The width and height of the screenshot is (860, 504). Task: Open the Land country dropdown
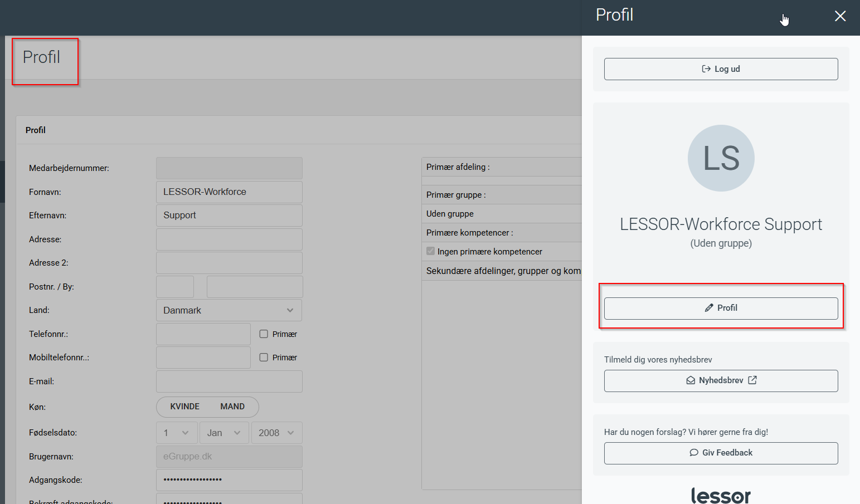(229, 310)
